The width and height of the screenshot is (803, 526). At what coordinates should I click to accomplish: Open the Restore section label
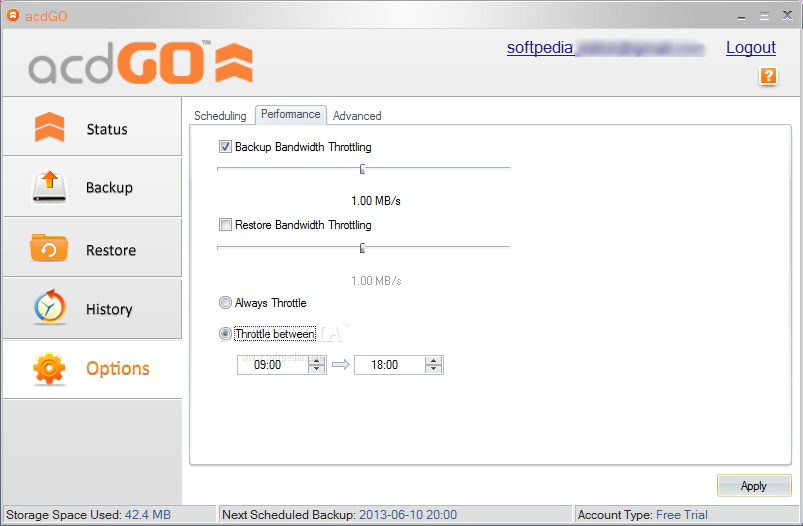[x=111, y=250]
